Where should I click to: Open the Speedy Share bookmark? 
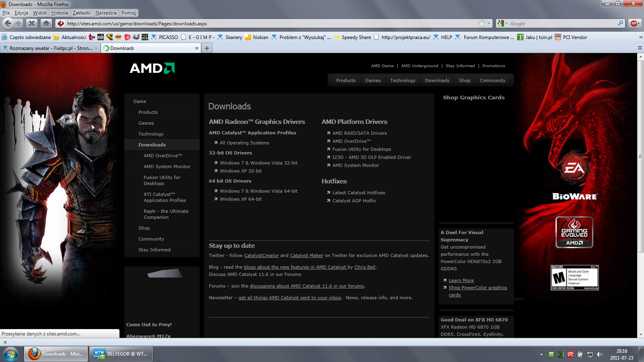click(352, 37)
